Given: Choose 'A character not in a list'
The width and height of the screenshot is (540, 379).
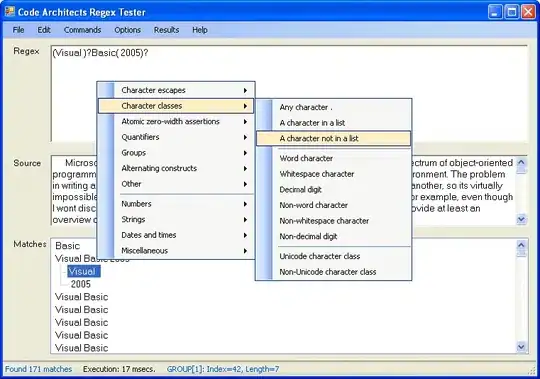Looking at the screenshot, I should pyautogui.click(x=333, y=138).
